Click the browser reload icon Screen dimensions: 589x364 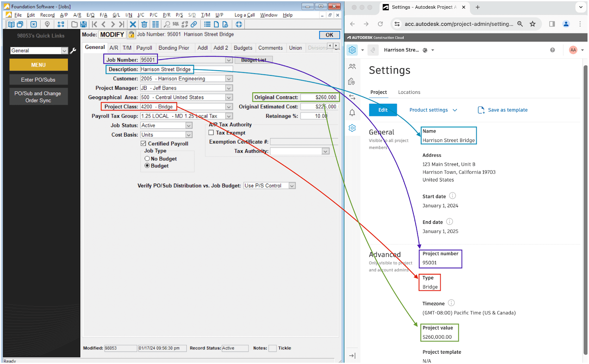click(380, 24)
